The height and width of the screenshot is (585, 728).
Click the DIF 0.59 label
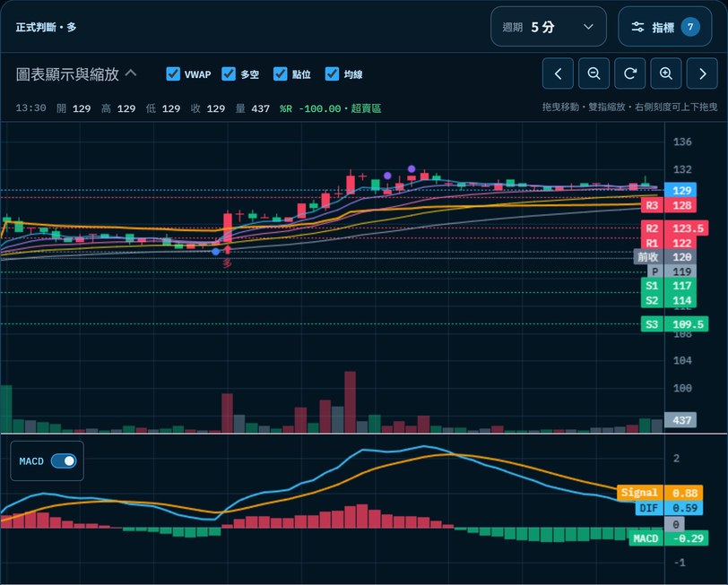click(669, 508)
